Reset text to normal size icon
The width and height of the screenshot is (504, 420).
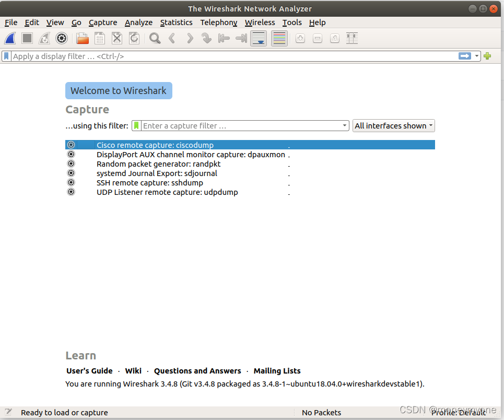click(x=335, y=38)
